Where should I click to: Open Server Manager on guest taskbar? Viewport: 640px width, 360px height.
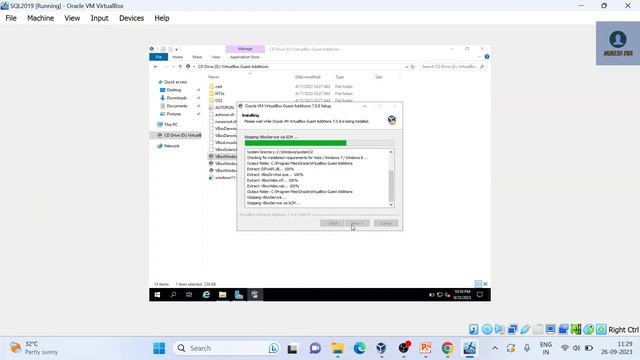pyautogui.click(x=239, y=295)
